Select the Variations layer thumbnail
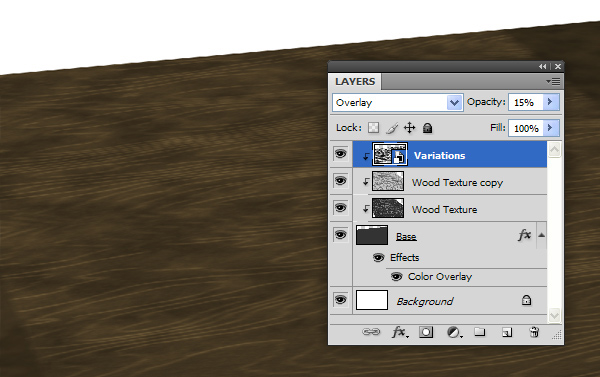Image resolution: width=600 pixels, height=377 pixels. coord(390,154)
